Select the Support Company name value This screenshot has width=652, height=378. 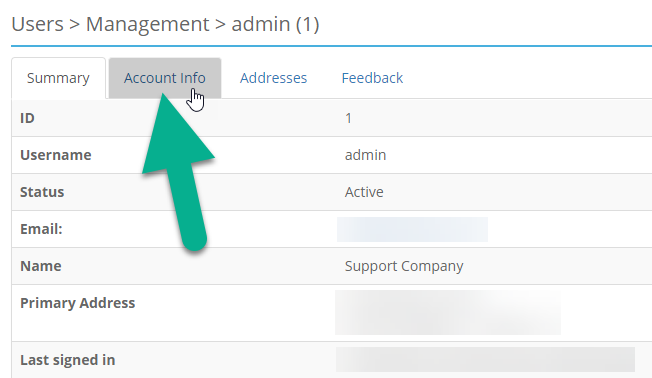point(404,266)
